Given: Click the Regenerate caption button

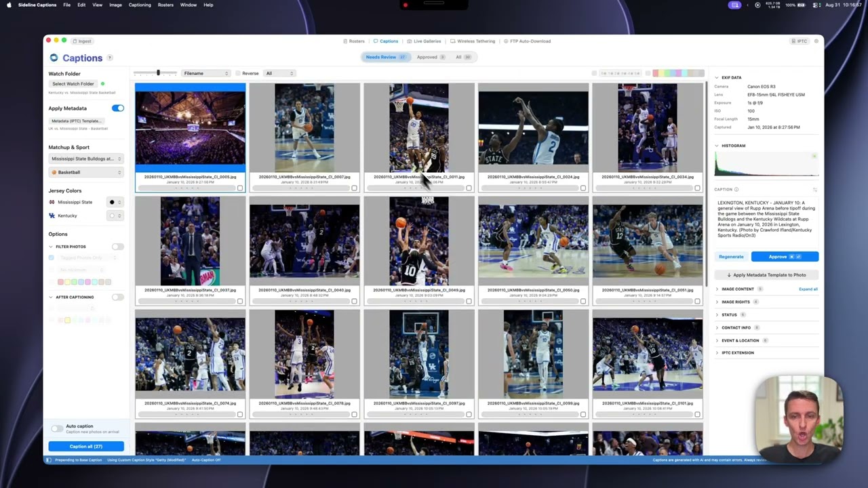Looking at the screenshot, I should pos(731,257).
